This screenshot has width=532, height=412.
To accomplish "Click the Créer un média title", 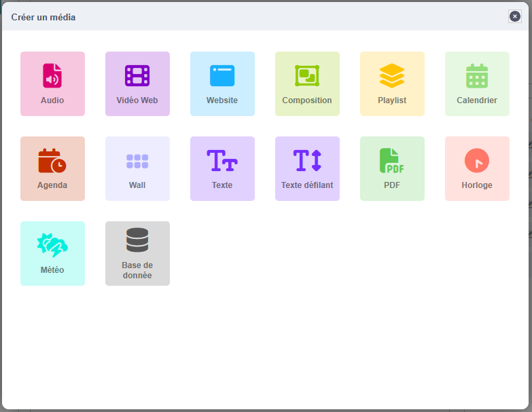I will pyautogui.click(x=43, y=17).
